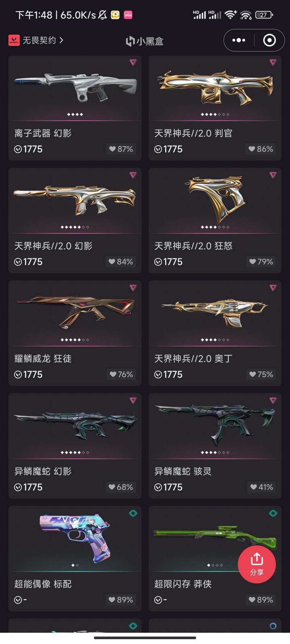Tap the 76% heart on 耀鳞威龙 狂徒
Image resolution: width=290 pixels, height=644 pixels.
coord(121,374)
